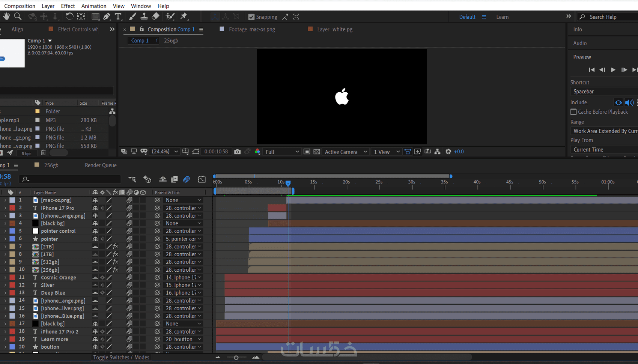Screen dimensions: 638x364
Task: Select the Zoom tool in toolbar
Action: coord(18,17)
